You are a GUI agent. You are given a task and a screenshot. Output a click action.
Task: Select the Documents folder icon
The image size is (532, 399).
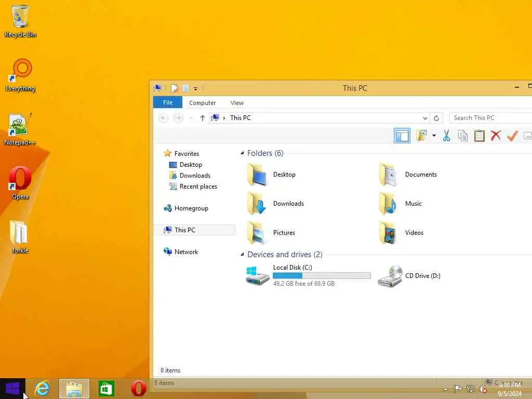tap(389, 175)
